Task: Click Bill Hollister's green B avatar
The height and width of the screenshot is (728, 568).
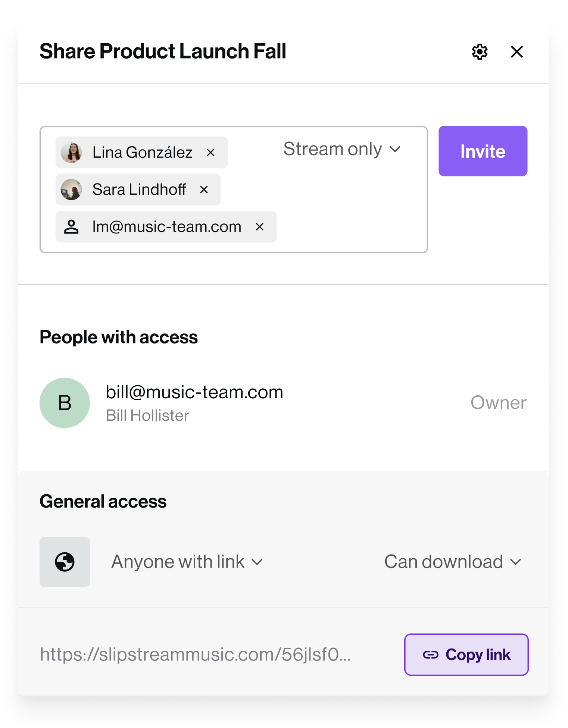Action: click(65, 403)
